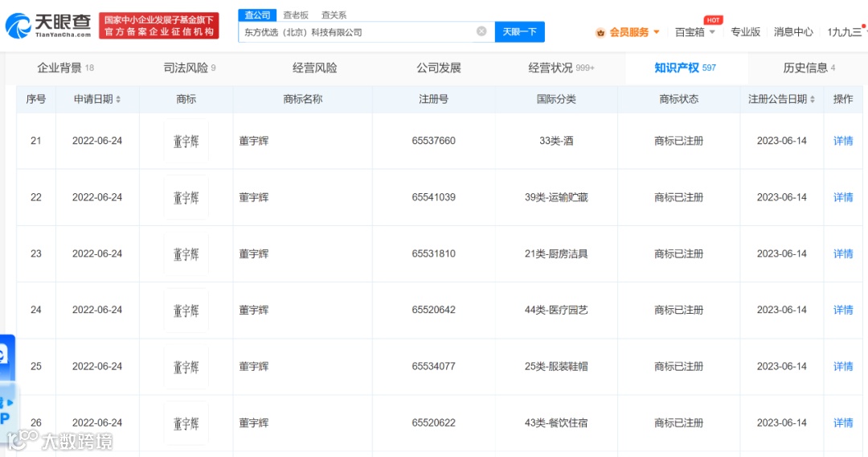Click the 39类-运输贮藏 classification cell
This screenshot has height=457, width=868.
coord(556,197)
